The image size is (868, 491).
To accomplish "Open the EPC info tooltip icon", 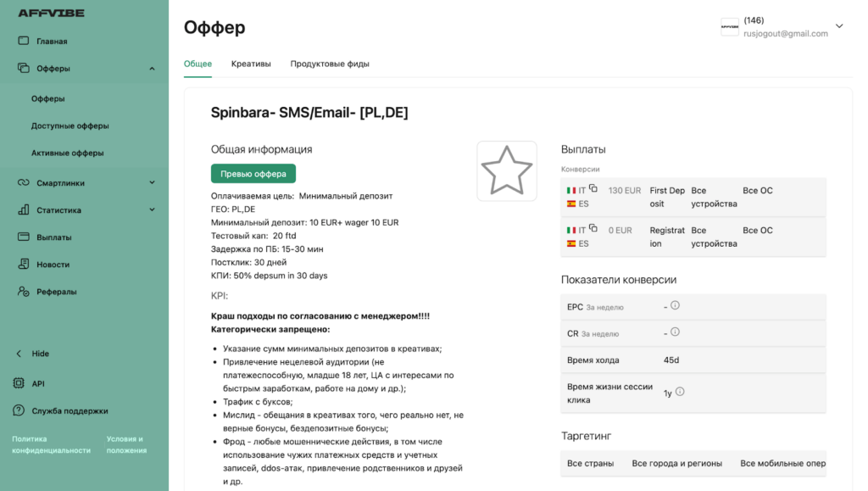I will point(675,305).
